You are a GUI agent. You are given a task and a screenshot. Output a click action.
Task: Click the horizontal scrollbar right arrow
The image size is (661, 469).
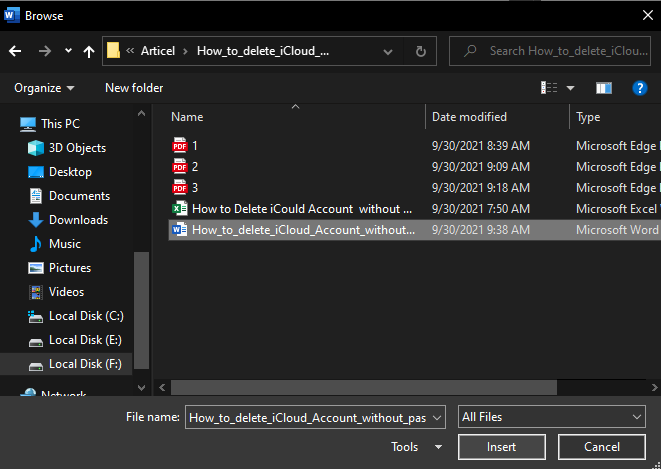[654, 387]
